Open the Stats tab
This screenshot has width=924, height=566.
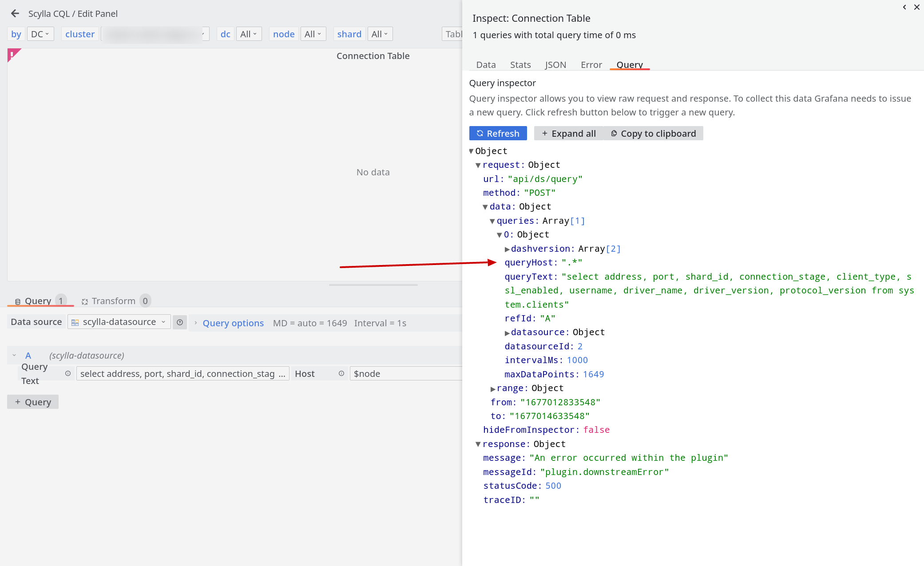(x=520, y=64)
